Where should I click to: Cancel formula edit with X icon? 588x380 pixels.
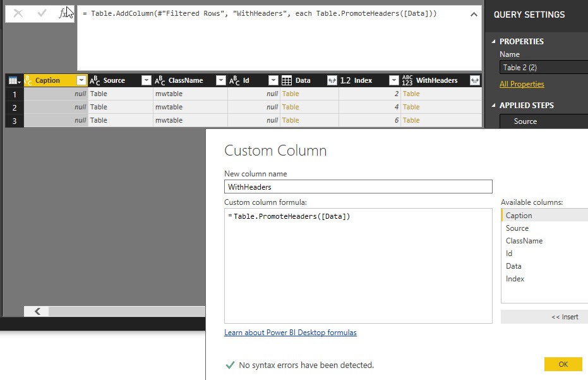click(18, 13)
